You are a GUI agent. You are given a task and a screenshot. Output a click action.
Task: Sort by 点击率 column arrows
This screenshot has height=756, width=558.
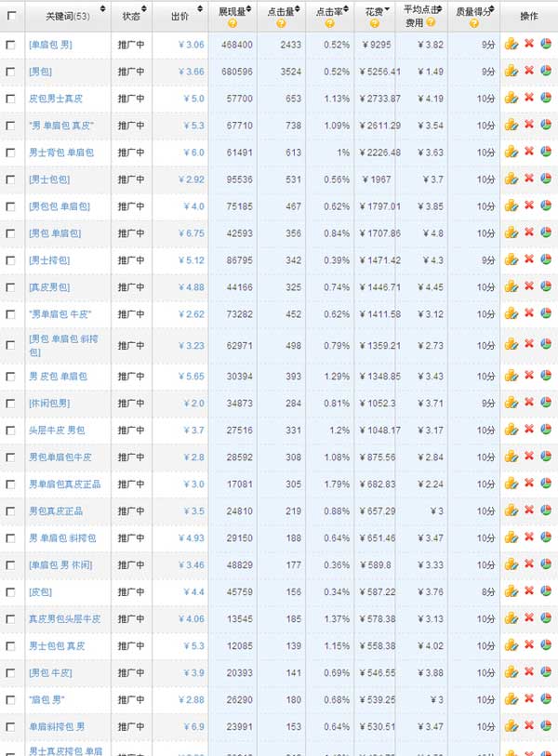tap(346, 9)
